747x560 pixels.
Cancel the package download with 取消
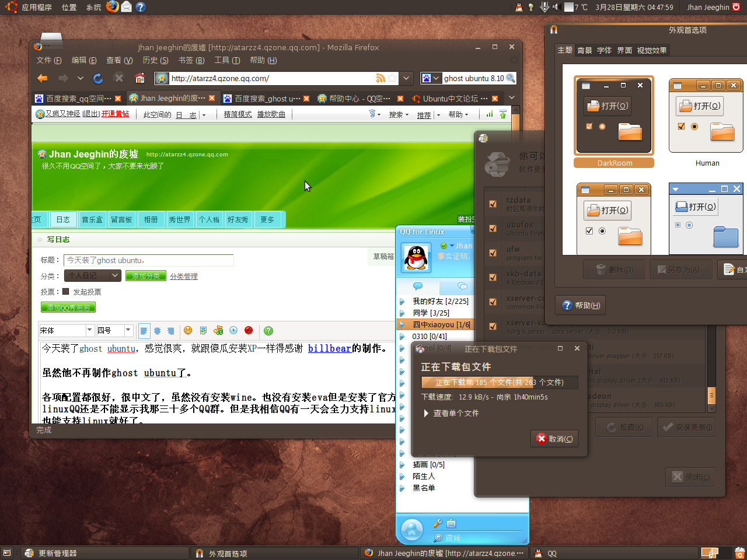coord(554,439)
